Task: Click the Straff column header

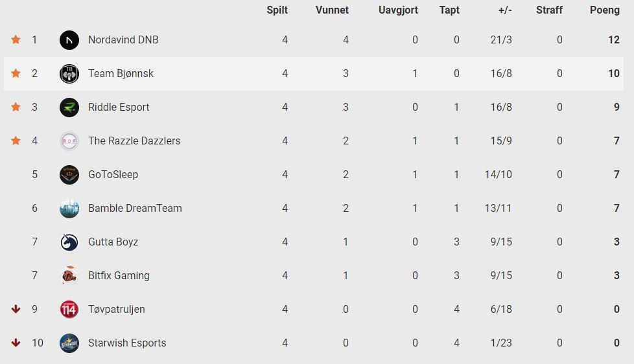Action: click(549, 10)
